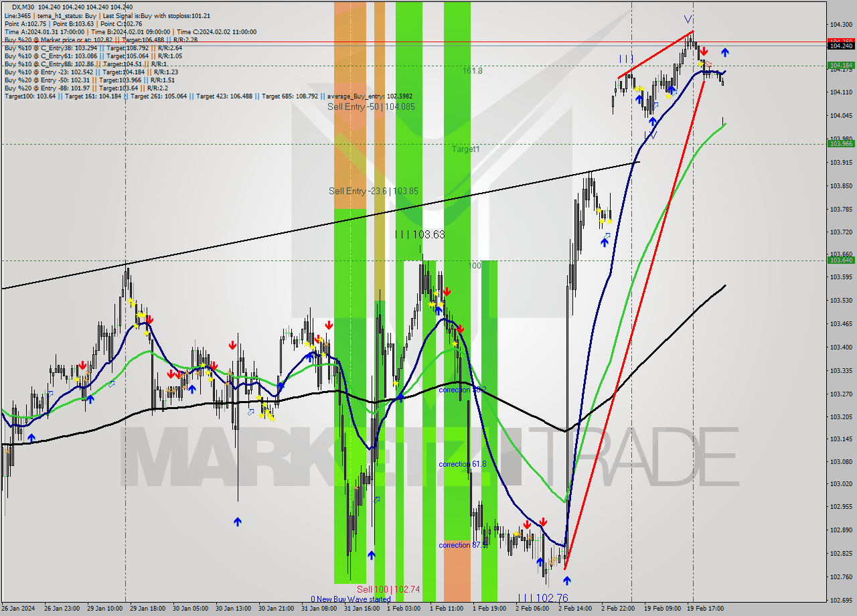The image size is (857, 616).
Task: Click the '19 Feb 17:00' time axis label
Action: click(x=705, y=609)
